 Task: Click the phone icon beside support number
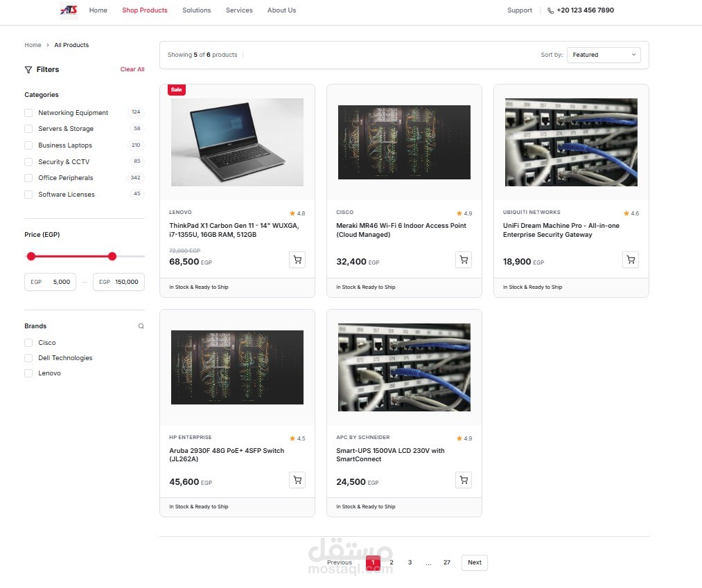[550, 10]
